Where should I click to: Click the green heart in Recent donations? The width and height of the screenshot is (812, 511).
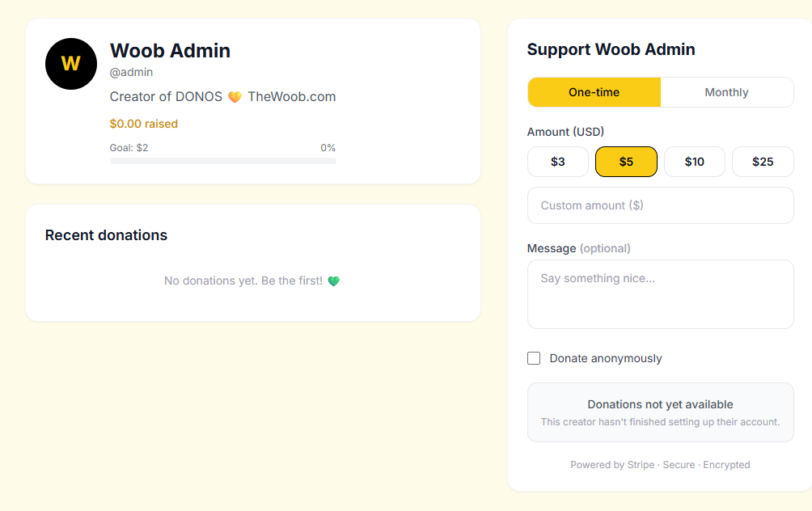pyautogui.click(x=333, y=281)
